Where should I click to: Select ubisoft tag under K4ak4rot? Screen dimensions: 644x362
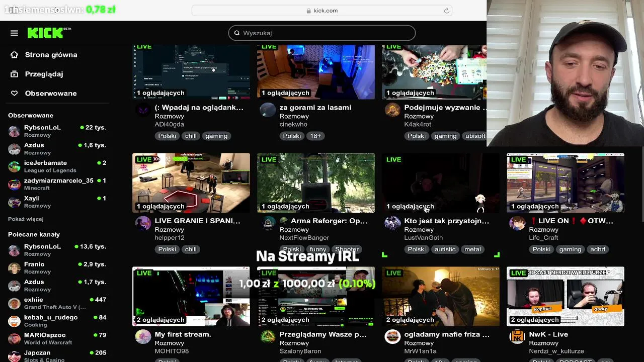coord(475,136)
